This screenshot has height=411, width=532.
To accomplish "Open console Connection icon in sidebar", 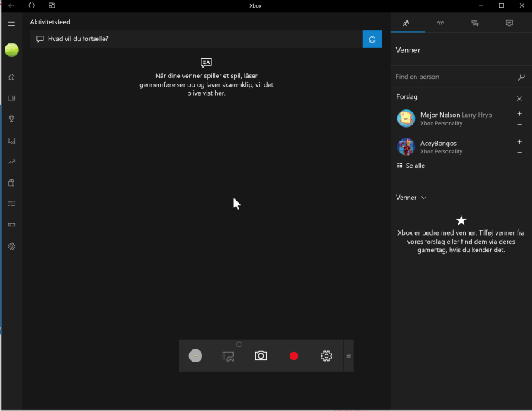I will 11,225.
